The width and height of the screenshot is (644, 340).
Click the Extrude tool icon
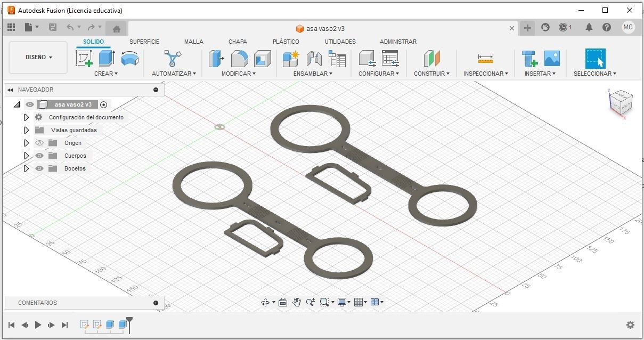pos(107,58)
